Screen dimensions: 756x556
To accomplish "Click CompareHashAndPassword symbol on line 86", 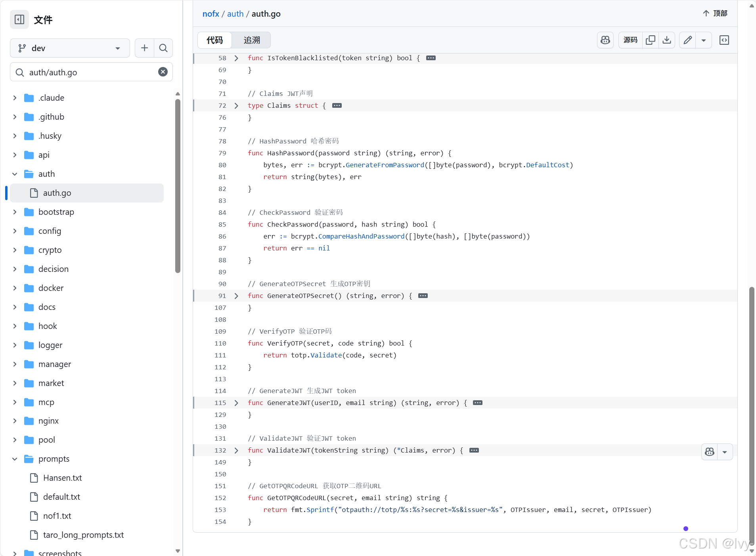I will (362, 236).
